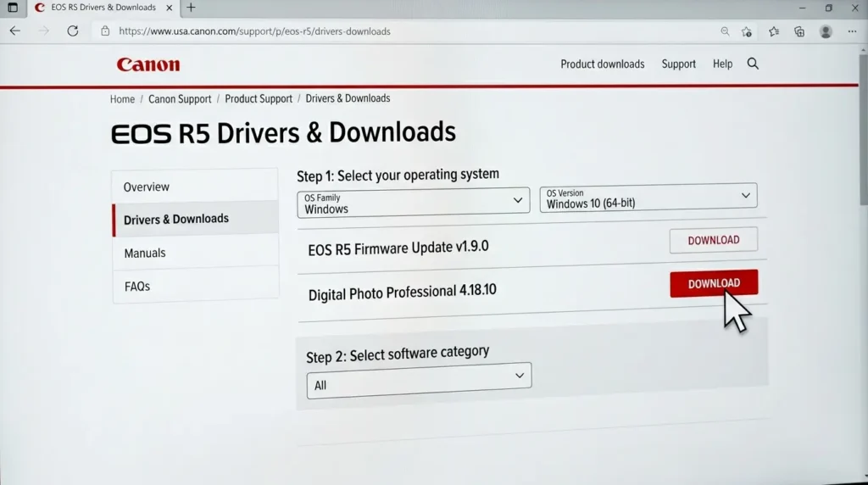The image size is (868, 485).
Task: Open the browser profile avatar
Action: 826,31
